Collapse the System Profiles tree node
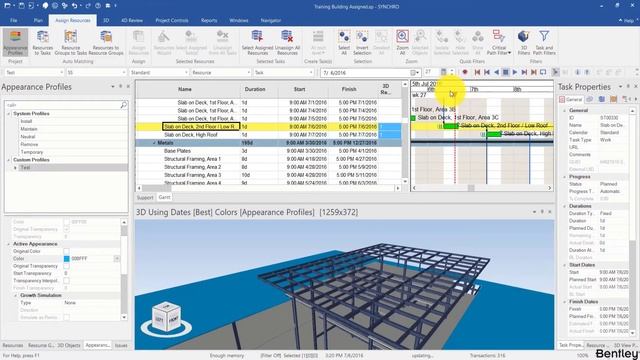Screen dimensions: 640x360 click(9, 113)
